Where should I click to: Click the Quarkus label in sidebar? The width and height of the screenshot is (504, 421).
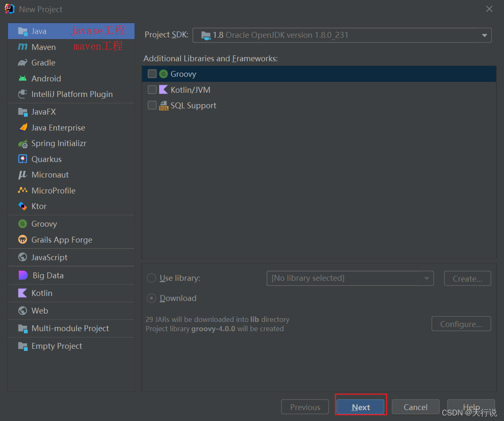47,159
